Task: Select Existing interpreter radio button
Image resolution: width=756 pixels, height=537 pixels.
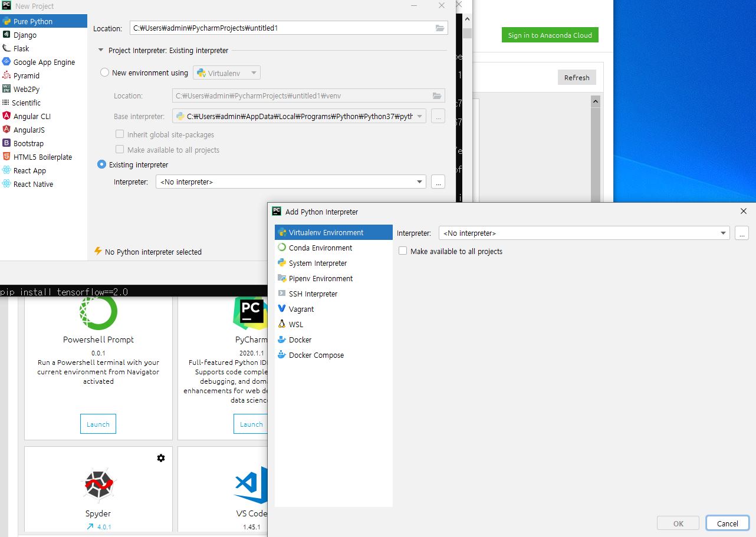Action: [101, 164]
